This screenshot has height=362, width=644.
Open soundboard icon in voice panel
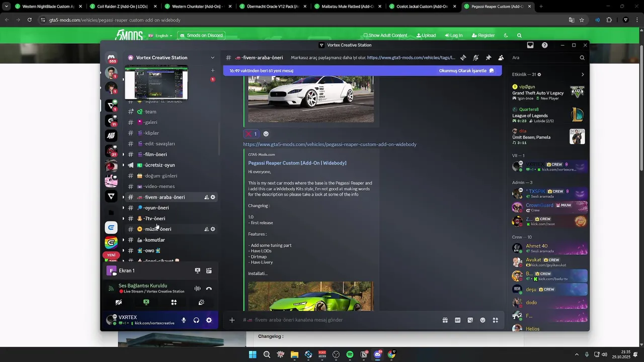pyautogui.click(x=201, y=302)
